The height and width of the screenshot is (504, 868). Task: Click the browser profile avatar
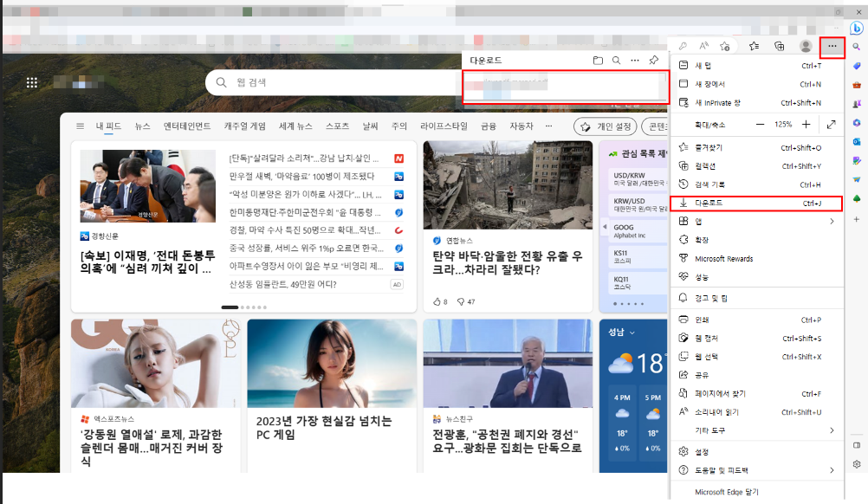point(805,47)
